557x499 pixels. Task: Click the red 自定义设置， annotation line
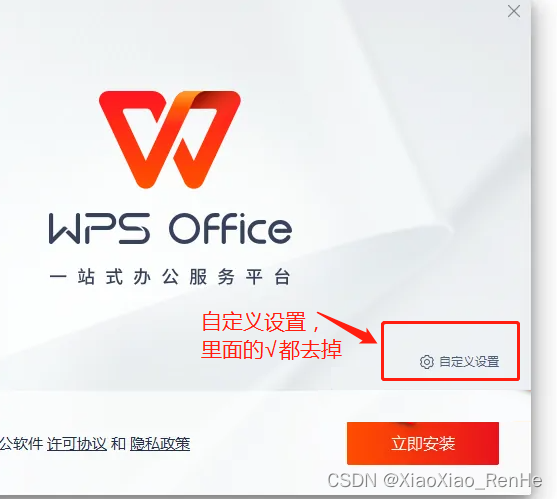click(261, 322)
